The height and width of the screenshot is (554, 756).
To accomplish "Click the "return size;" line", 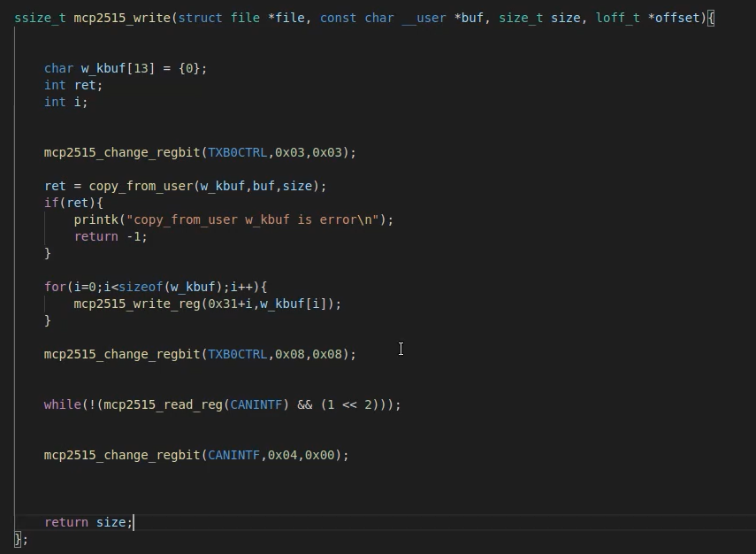I will [x=88, y=523].
